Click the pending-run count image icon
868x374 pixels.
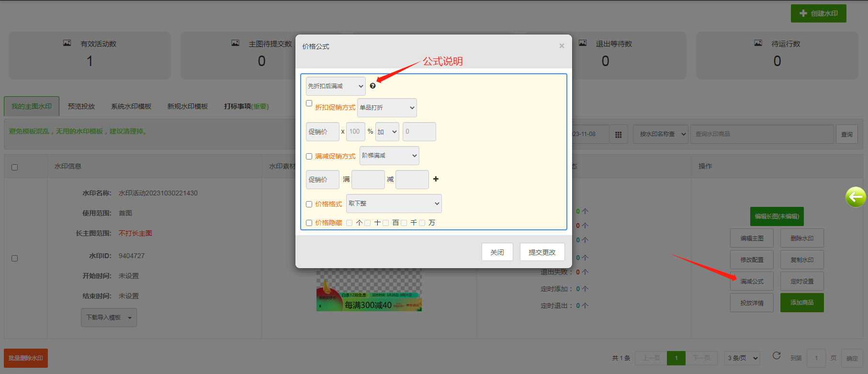click(x=758, y=43)
